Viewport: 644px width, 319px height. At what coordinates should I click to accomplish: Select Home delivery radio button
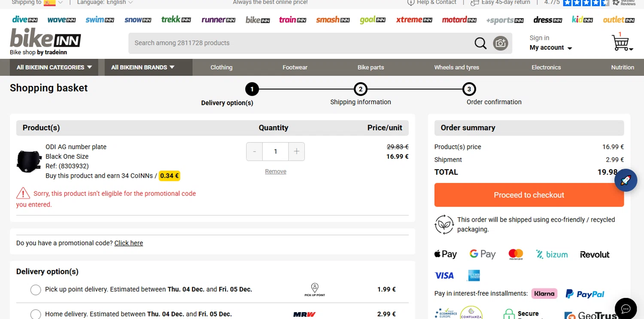[36, 314]
